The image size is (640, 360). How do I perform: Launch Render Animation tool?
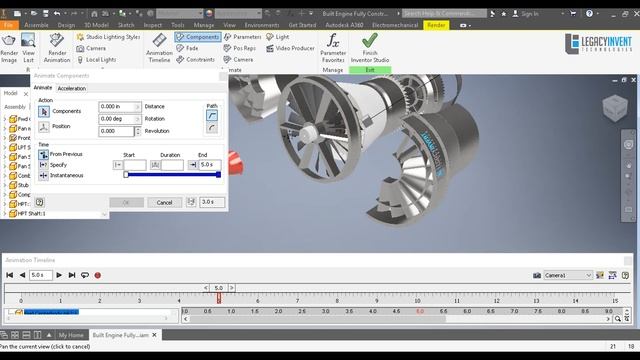point(57,48)
